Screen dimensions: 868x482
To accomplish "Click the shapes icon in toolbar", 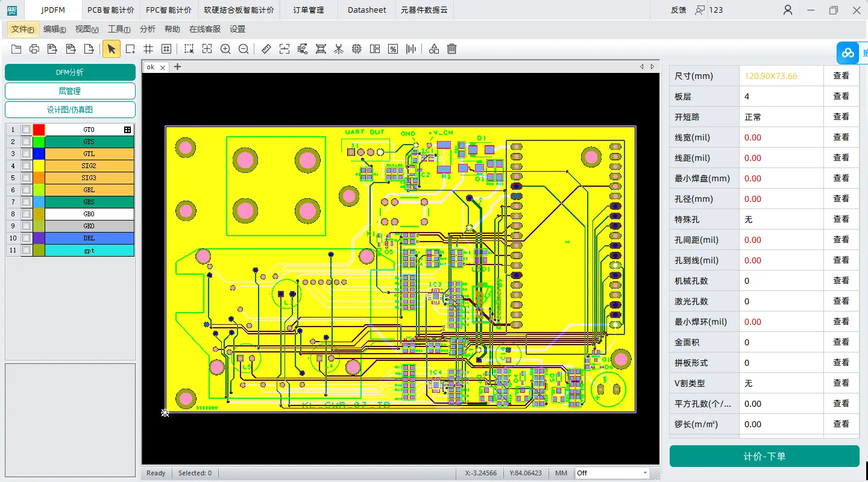I will (434, 49).
